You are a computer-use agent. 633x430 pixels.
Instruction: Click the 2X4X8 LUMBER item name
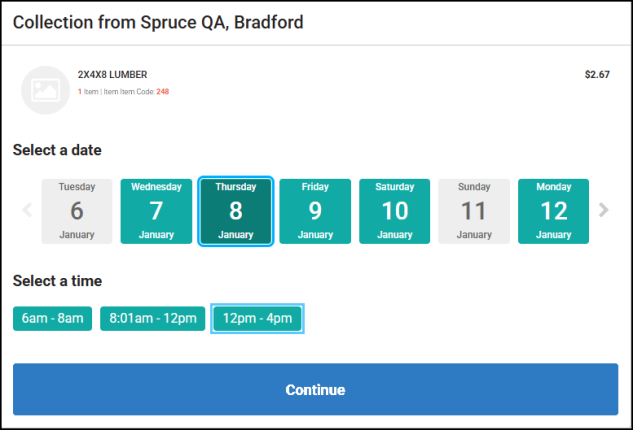point(112,74)
